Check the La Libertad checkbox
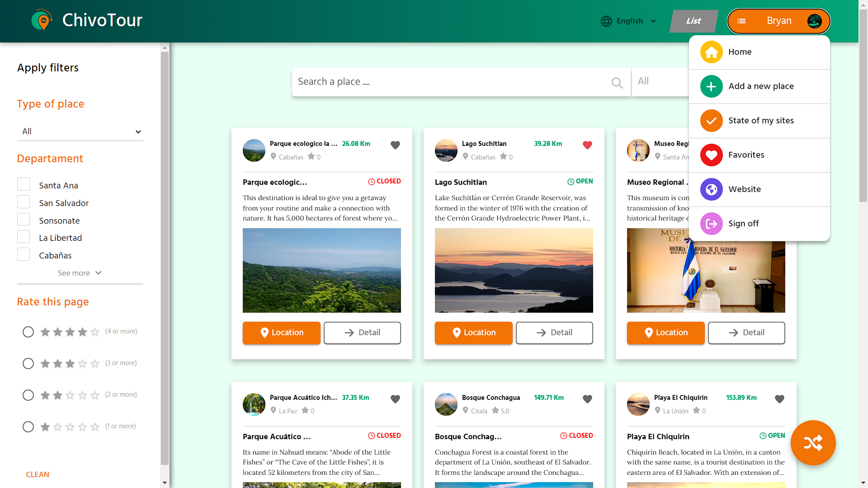The height and width of the screenshot is (488, 868). [x=24, y=237]
